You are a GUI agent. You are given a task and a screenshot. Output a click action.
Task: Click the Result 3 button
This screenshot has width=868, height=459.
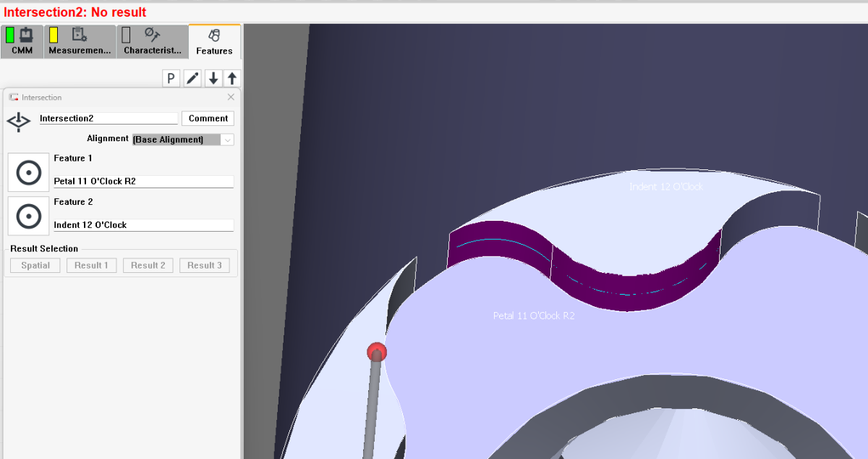tap(205, 266)
